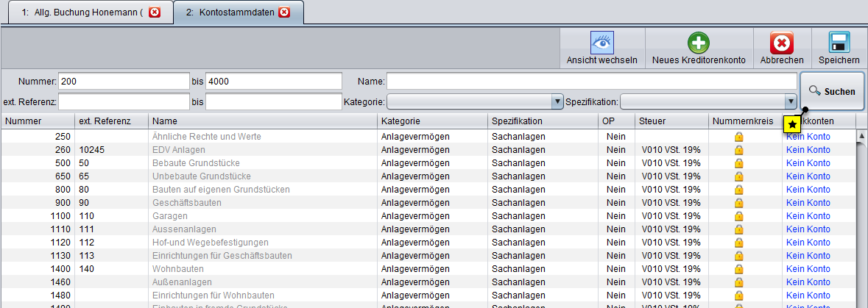Open Kein Konto link for Wohnbauten

point(808,269)
